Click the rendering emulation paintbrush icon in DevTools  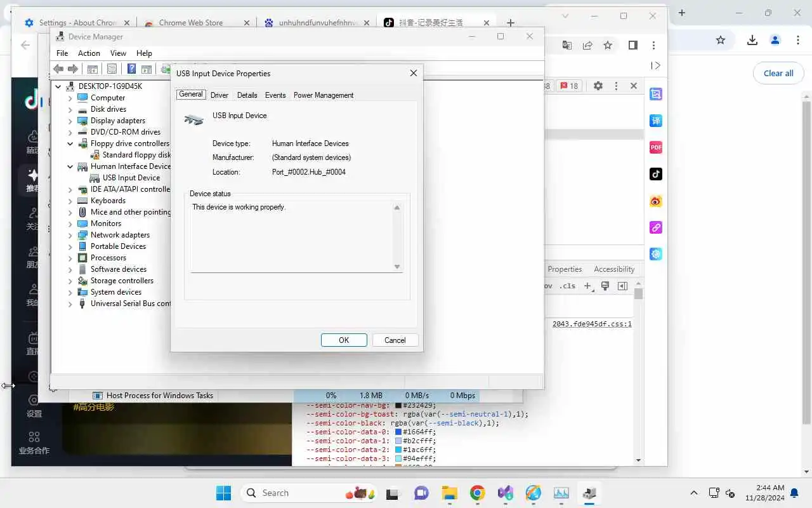pyautogui.click(x=605, y=286)
